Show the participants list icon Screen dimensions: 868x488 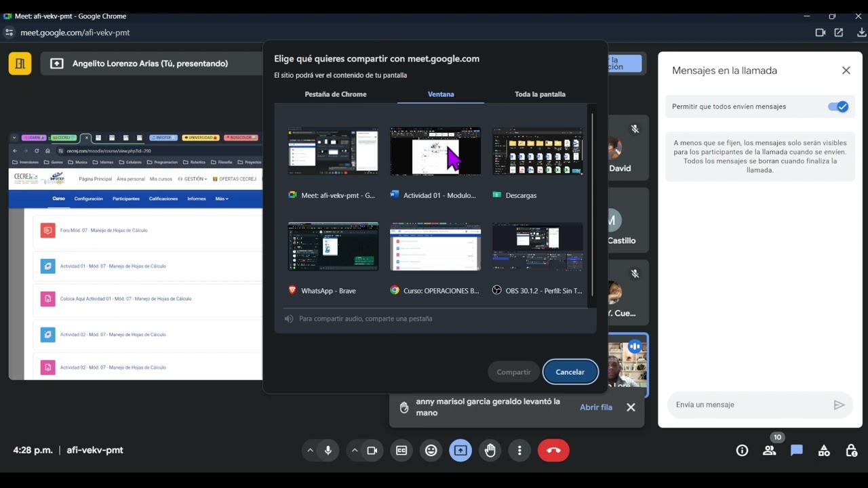coord(769,451)
